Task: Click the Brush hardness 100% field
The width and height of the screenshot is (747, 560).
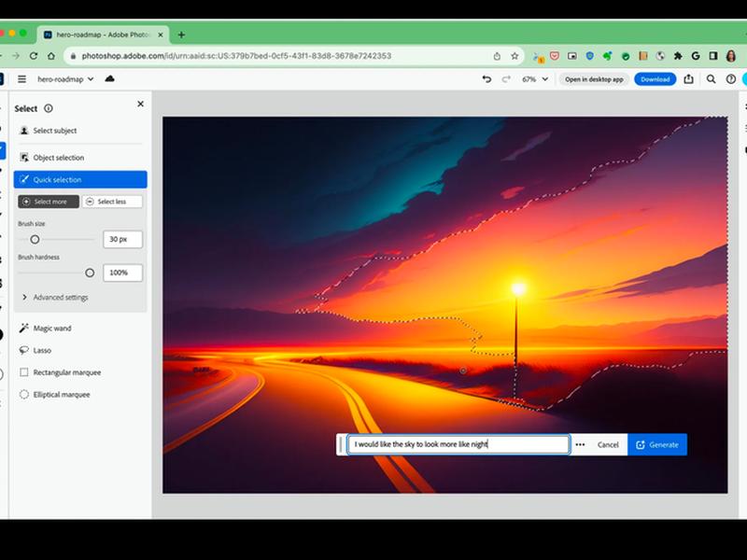Action: 123,273
